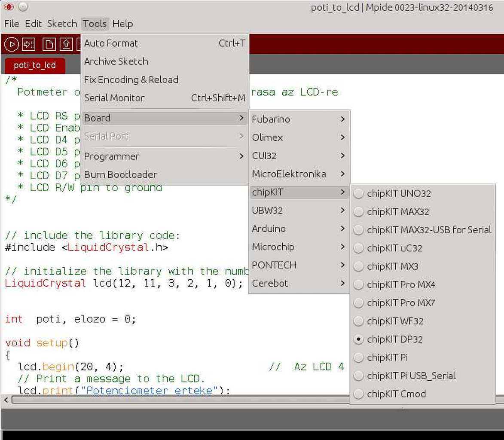Viewport: 504px width, 440px height.
Task: Open the Programmer submenu
Action: click(165, 156)
